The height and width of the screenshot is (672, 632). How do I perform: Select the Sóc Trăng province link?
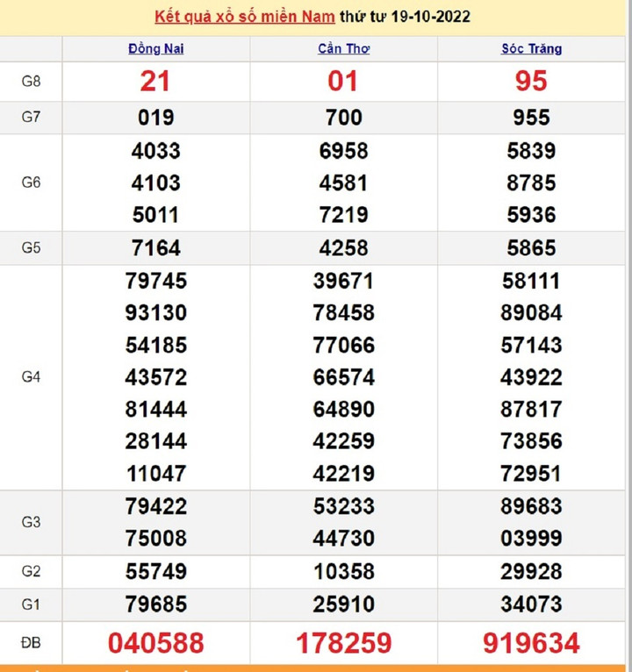click(x=531, y=49)
